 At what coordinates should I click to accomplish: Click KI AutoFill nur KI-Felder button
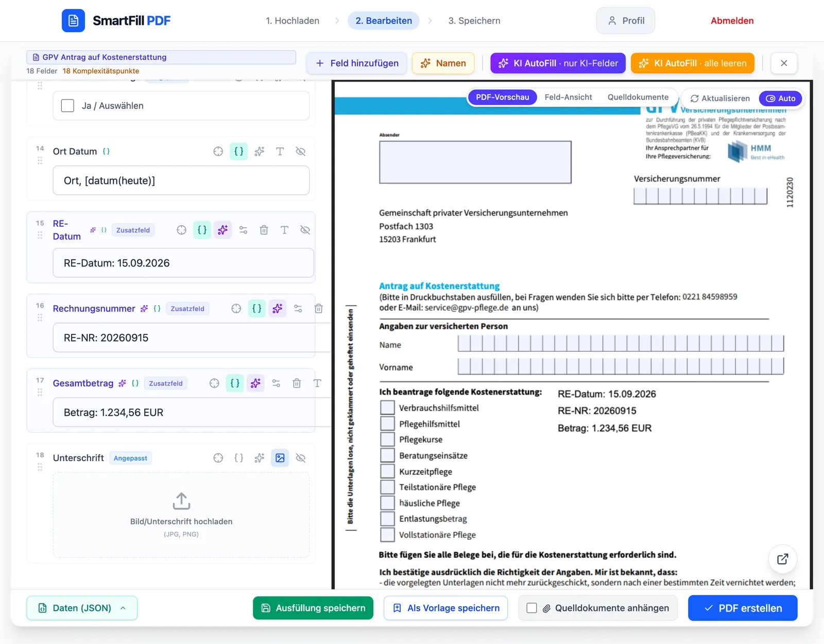point(558,63)
